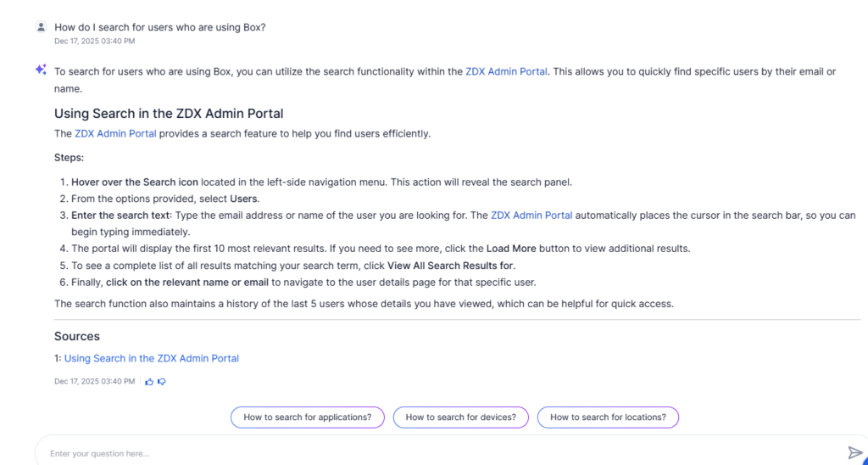Click the timestamp beside the feedback icons
This screenshot has width=868, height=465.
tap(94, 382)
